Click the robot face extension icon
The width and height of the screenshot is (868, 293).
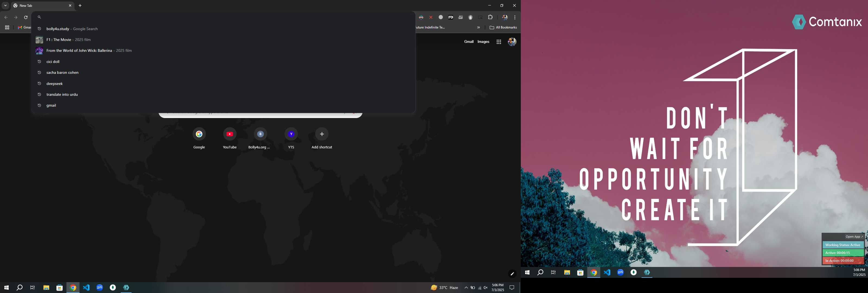point(471,17)
